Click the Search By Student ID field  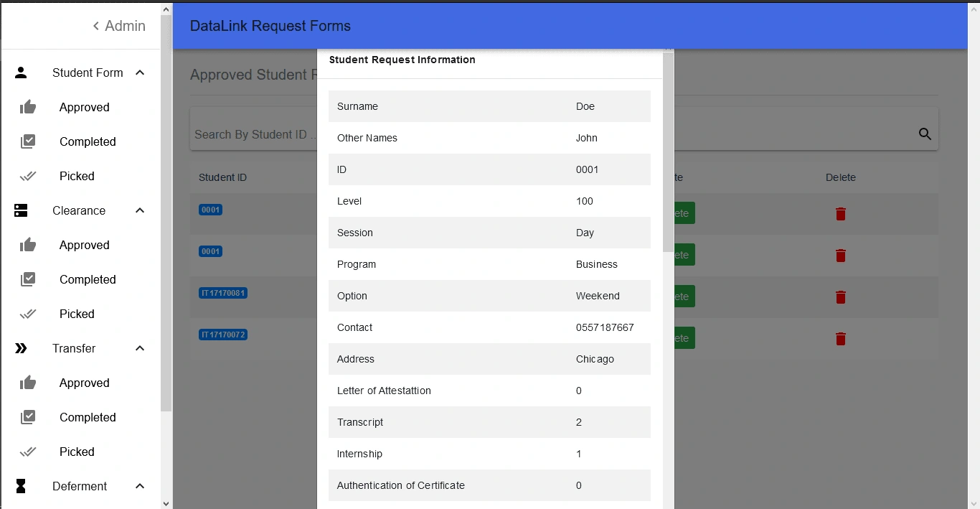pyautogui.click(x=255, y=134)
